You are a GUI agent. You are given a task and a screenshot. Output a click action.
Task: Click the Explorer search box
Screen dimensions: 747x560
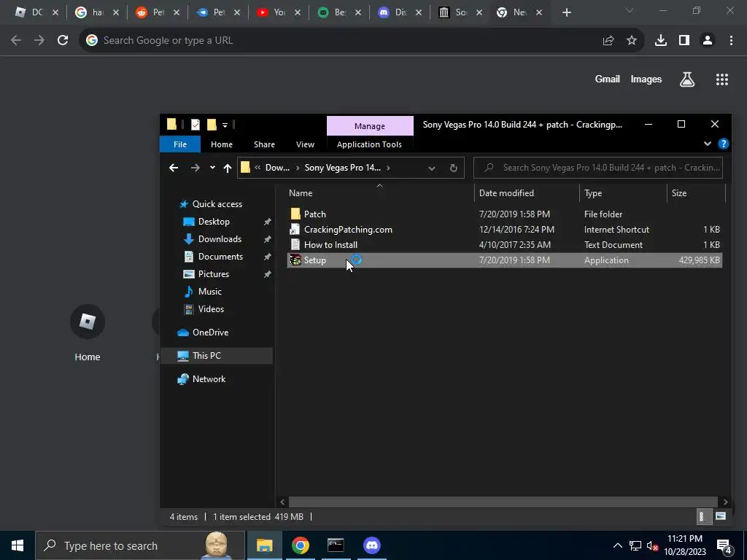tap(598, 168)
